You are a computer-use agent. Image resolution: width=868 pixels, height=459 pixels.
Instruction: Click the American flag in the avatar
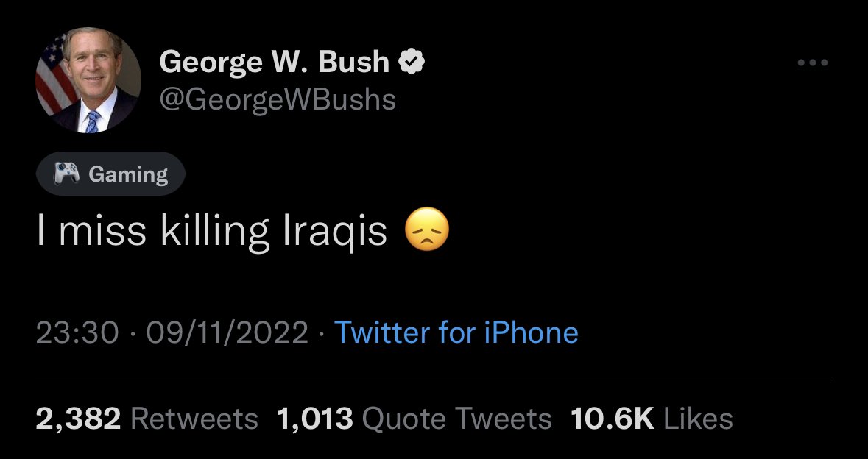tap(53, 75)
